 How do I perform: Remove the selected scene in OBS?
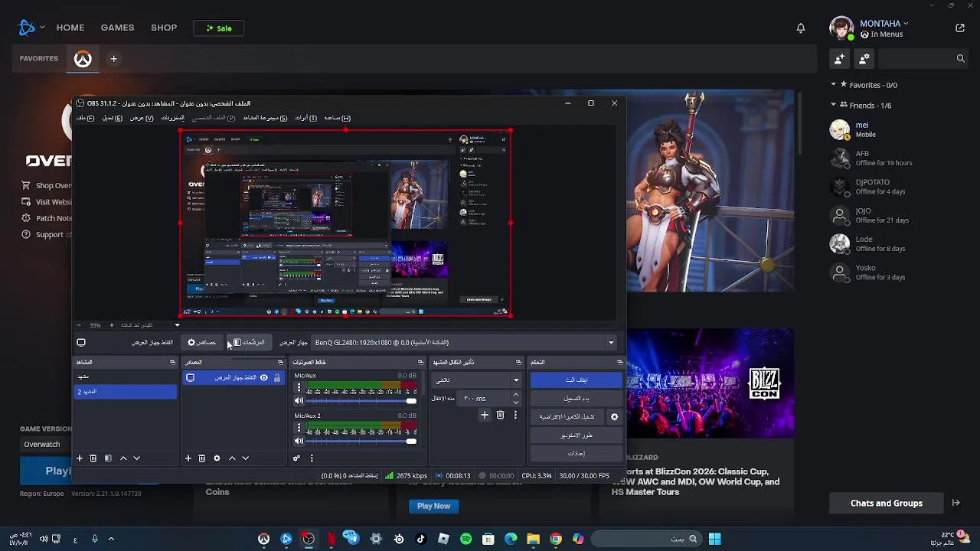(x=93, y=458)
